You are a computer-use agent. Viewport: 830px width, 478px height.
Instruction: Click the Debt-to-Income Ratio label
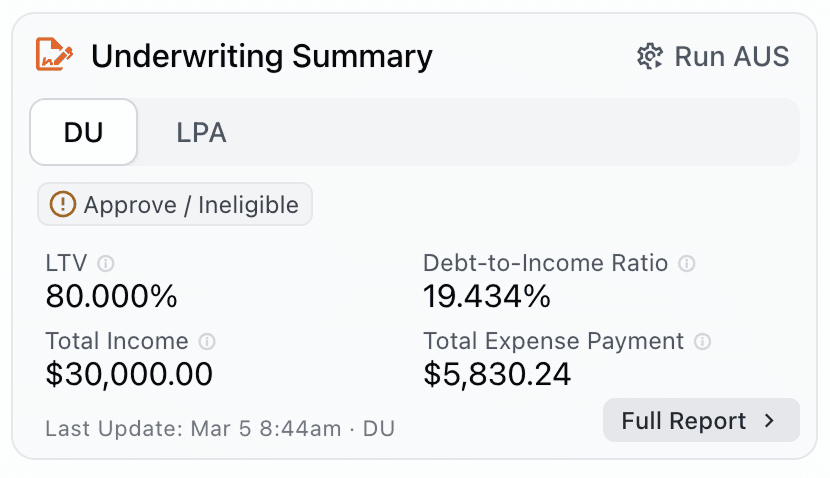pyautogui.click(x=545, y=263)
